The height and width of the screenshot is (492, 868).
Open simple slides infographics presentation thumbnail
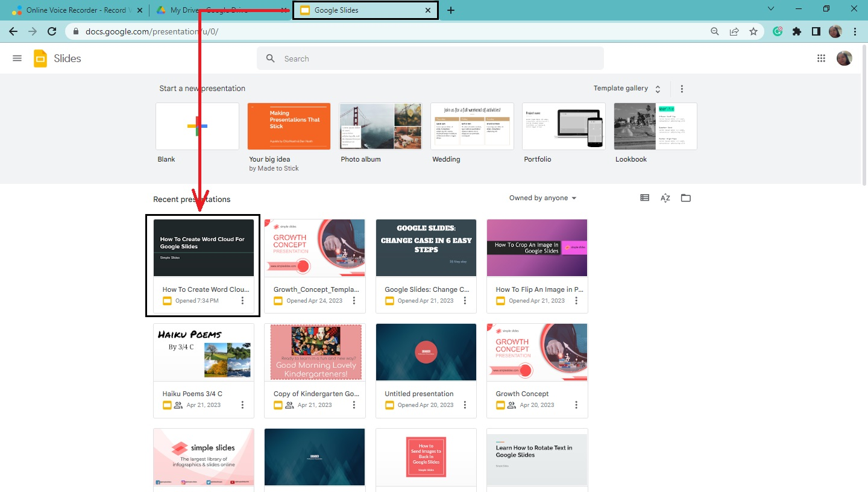(x=204, y=457)
